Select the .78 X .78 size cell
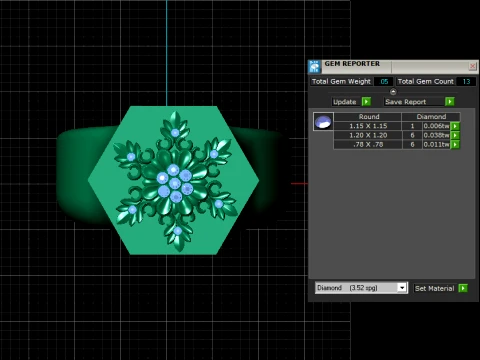This screenshot has height=360, width=480. click(x=368, y=145)
